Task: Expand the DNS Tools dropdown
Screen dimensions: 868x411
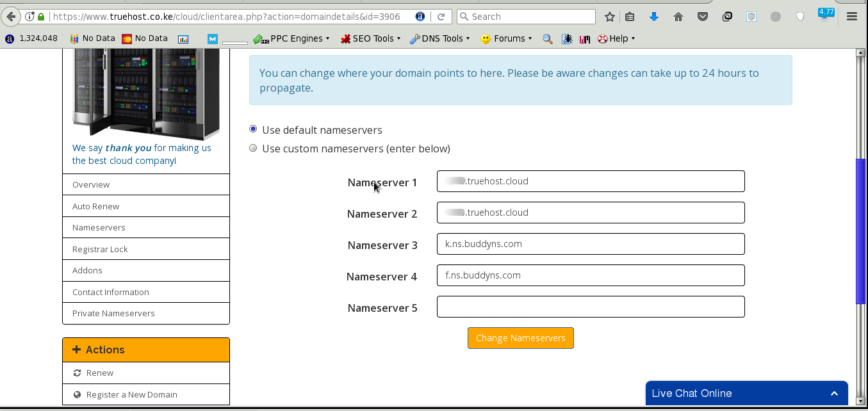Action: click(439, 38)
